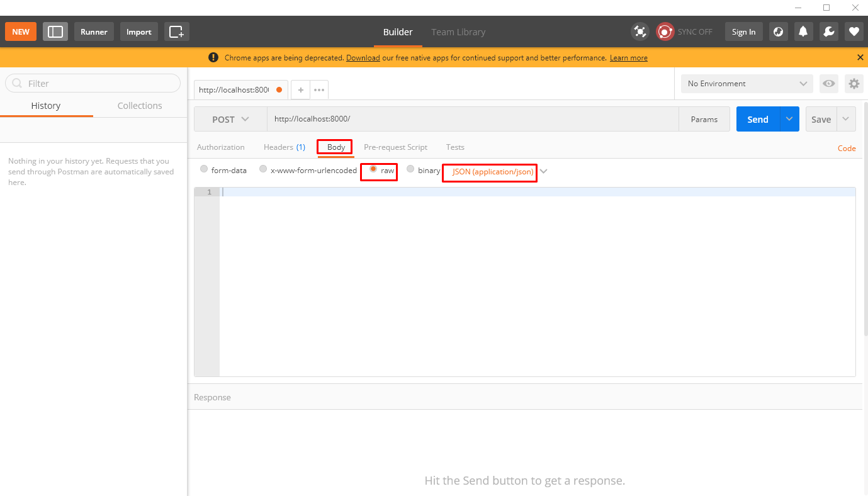The height and width of the screenshot is (496, 868).
Task: Open the No Environment dropdown
Action: (x=747, y=83)
